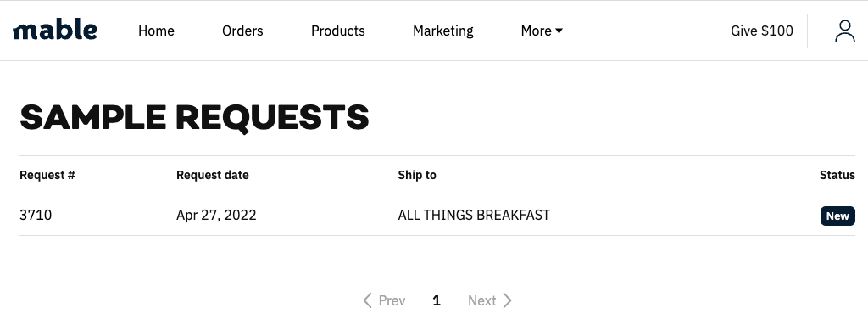Click the Prev left chevron arrow
Image resolution: width=868 pixels, height=325 pixels.
click(367, 300)
